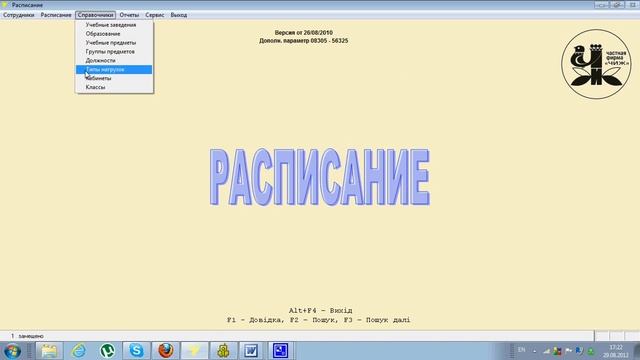Click the 'Версия от 26/08/2010' text
Screen dimensions: 640x360
point(303,33)
